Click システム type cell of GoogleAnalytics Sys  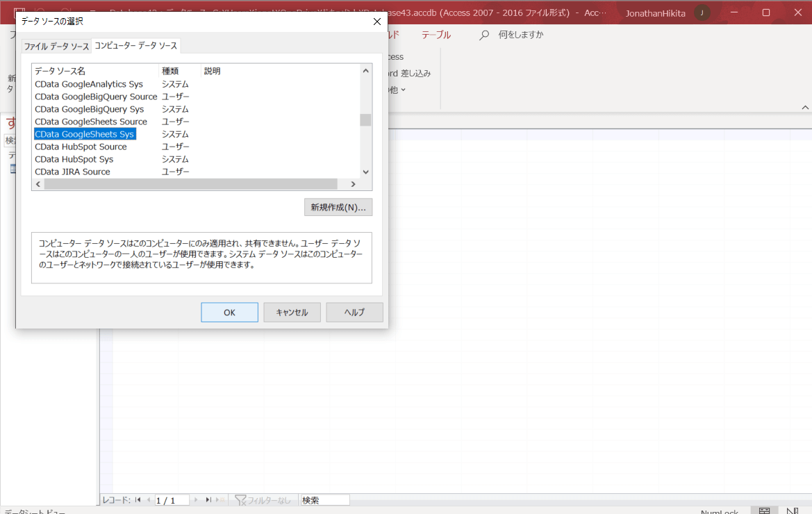(175, 84)
